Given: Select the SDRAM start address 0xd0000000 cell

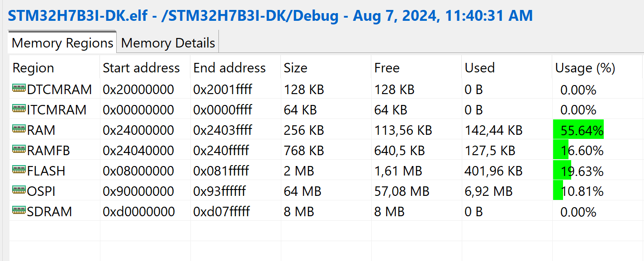Looking at the screenshot, I should [x=138, y=212].
